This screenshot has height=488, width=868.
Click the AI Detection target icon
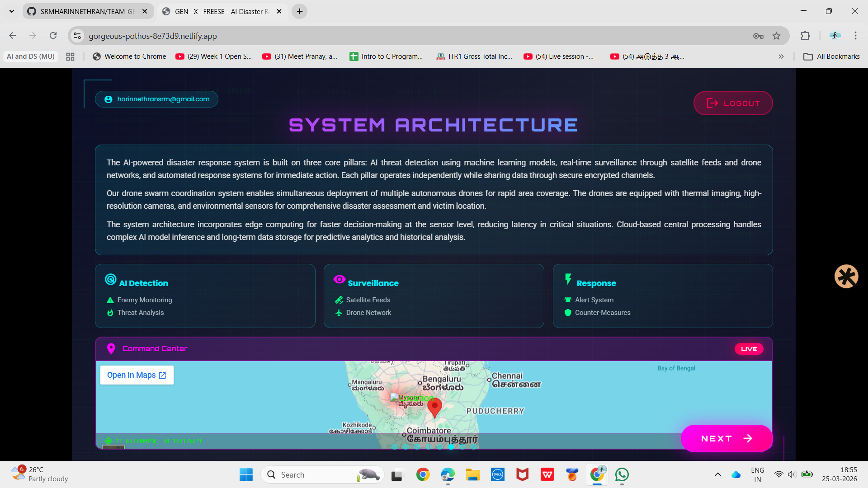pos(111,279)
